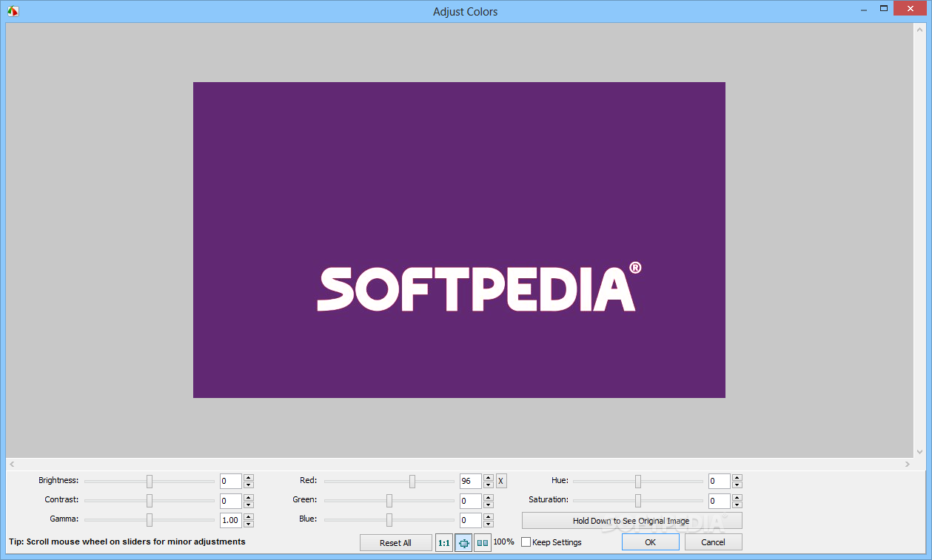Viewport: 932px width, 560px height.
Task: Click the Hue value field
Action: tap(720, 482)
